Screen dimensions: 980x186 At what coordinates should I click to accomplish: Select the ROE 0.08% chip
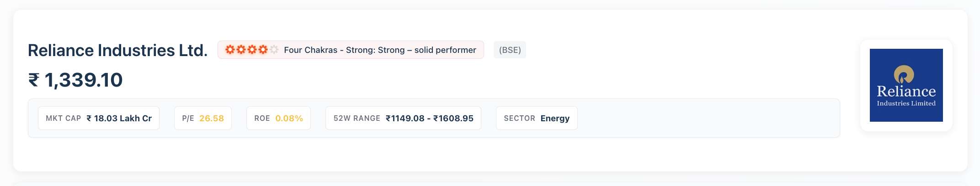(x=278, y=118)
